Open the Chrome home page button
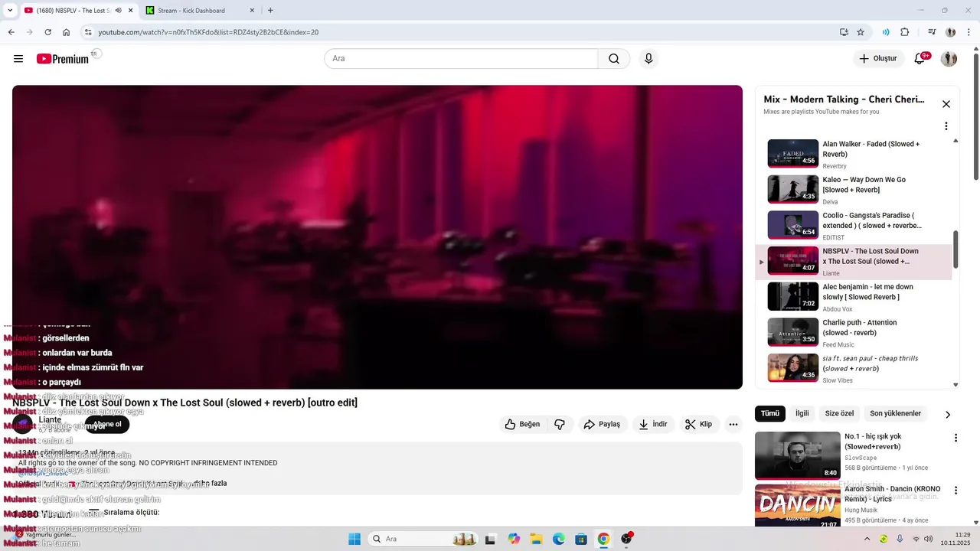980x551 pixels. coord(67,32)
